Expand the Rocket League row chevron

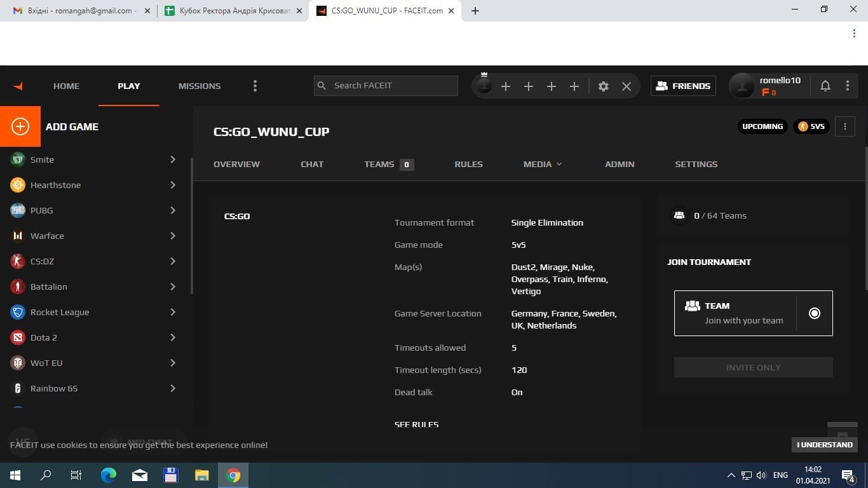pyautogui.click(x=173, y=312)
